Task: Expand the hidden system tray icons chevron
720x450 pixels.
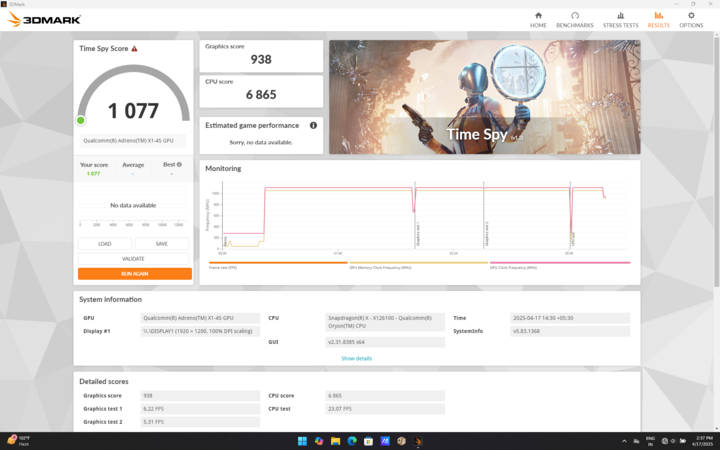Action: click(x=624, y=441)
